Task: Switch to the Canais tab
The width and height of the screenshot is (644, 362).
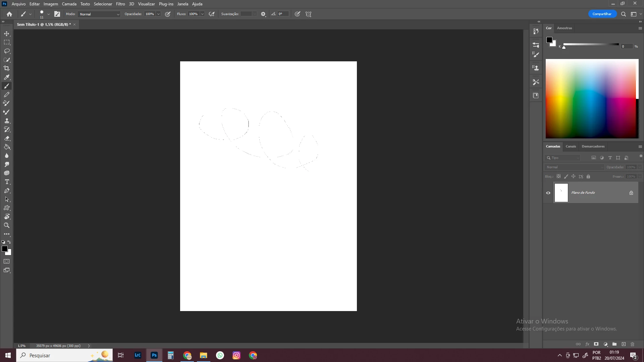Action: [x=571, y=146]
